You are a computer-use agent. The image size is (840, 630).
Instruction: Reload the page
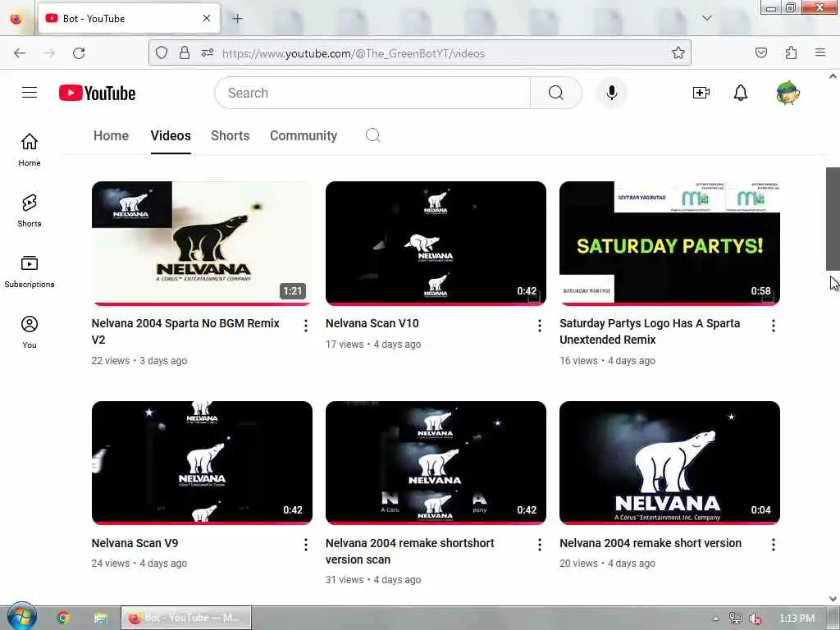79,53
